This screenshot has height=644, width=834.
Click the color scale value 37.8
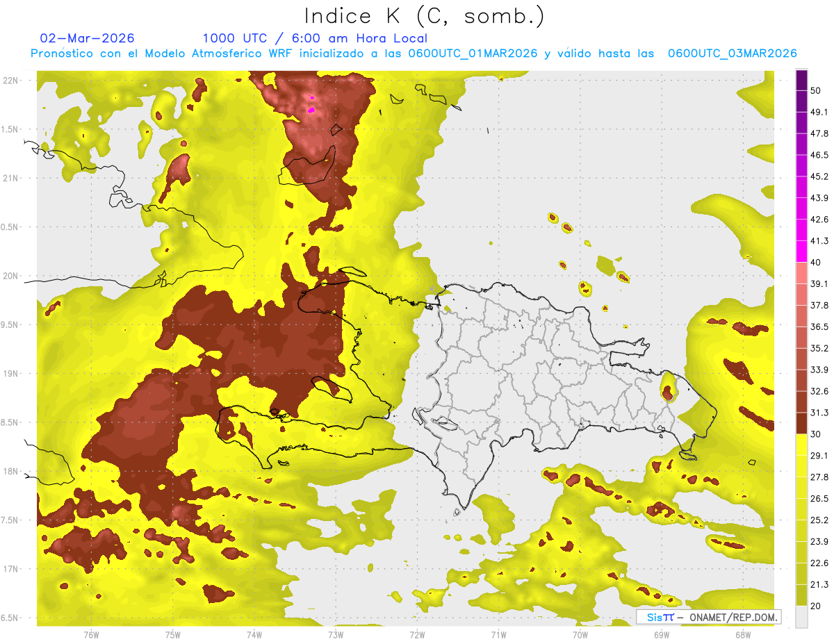point(819,306)
